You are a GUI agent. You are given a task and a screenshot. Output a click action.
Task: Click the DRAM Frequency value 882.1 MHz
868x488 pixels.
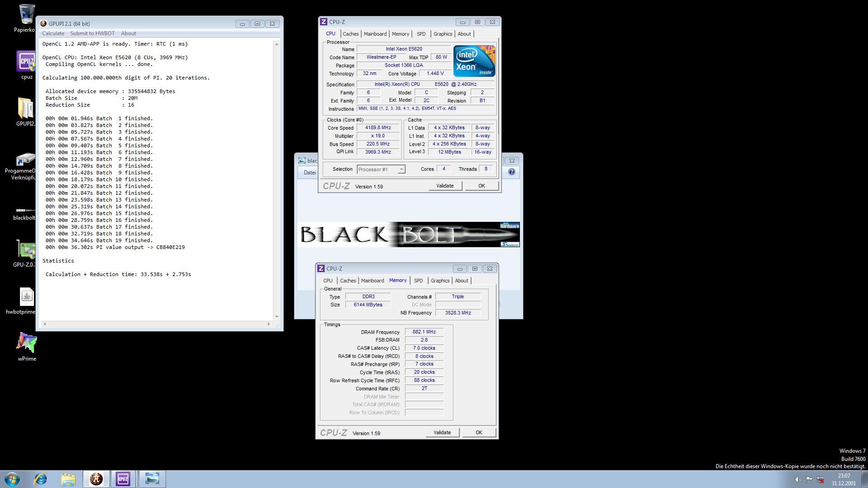[x=424, y=332]
